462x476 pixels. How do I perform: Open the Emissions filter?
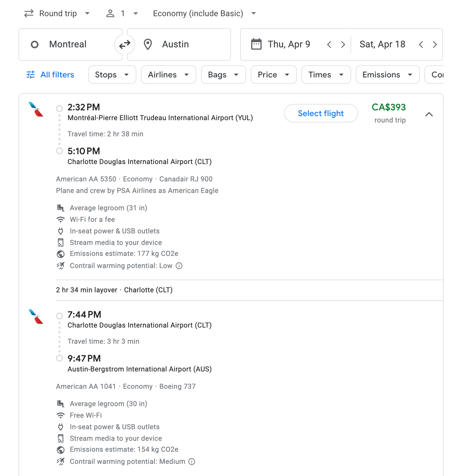tap(387, 75)
